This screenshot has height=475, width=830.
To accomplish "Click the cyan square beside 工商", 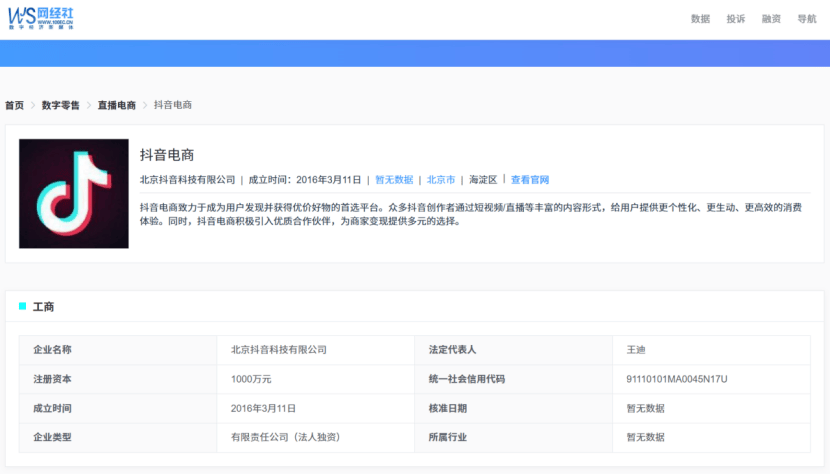I will pyautogui.click(x=22, y=306).
